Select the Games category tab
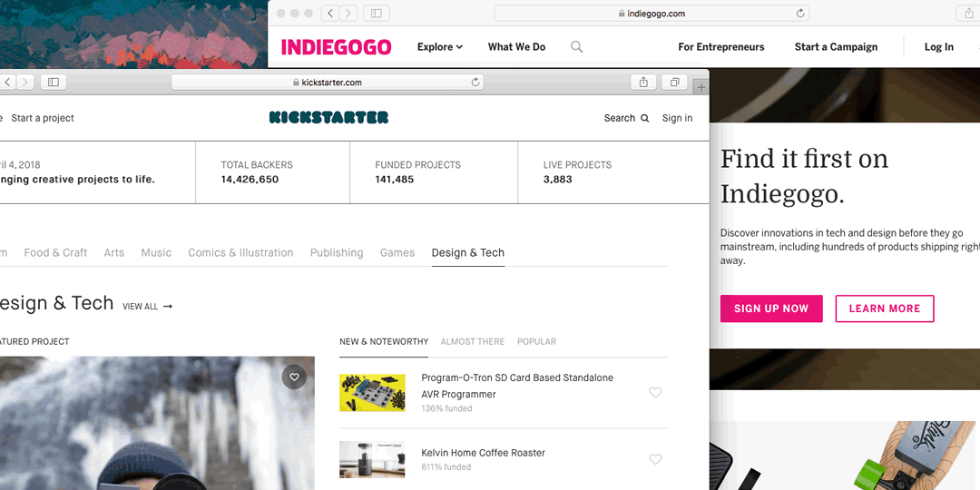Image resolution: width=980 pixels, height=490 pixels. (397, 252)
